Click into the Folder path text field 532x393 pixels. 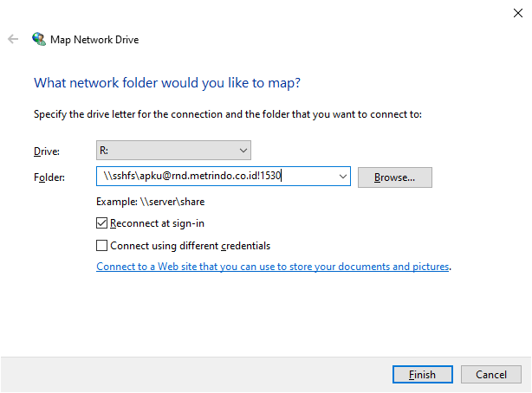217,176
